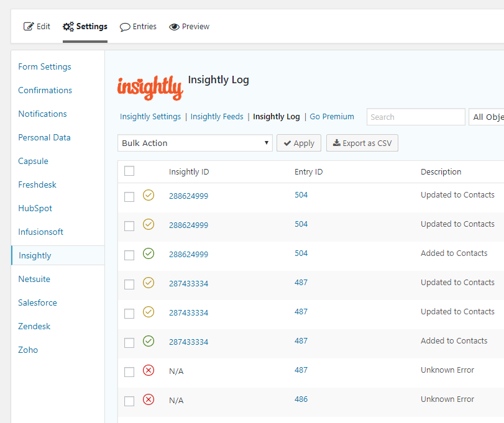Screen dimensions: 504x423
Task: Select Salesforce in sidebar
Action: (x=38, y=302)
